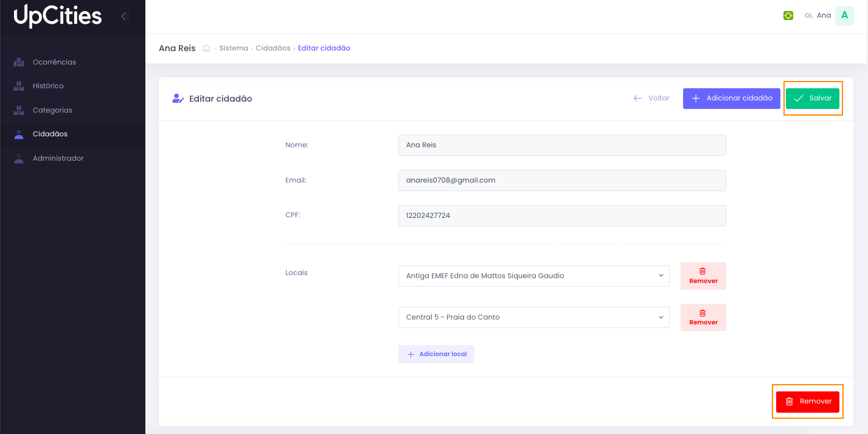Click Voltar to go back
This screenshot has height=434, width=868.
point(651,98)
